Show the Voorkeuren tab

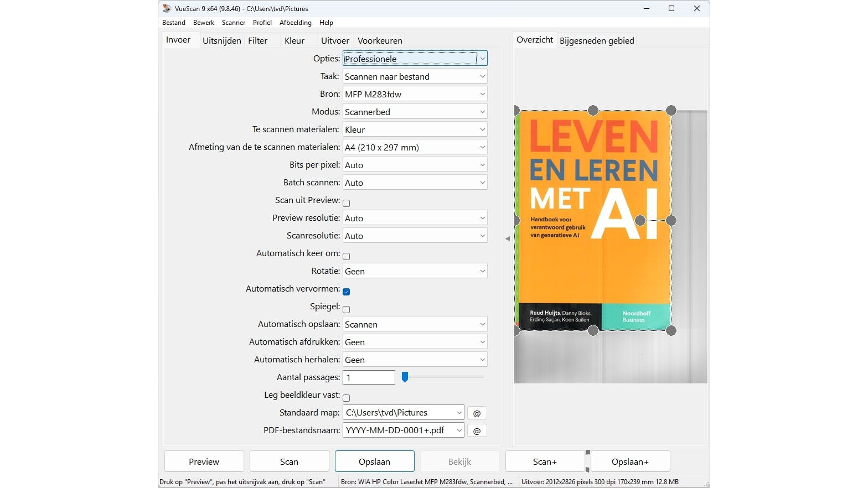click(380, 40)
